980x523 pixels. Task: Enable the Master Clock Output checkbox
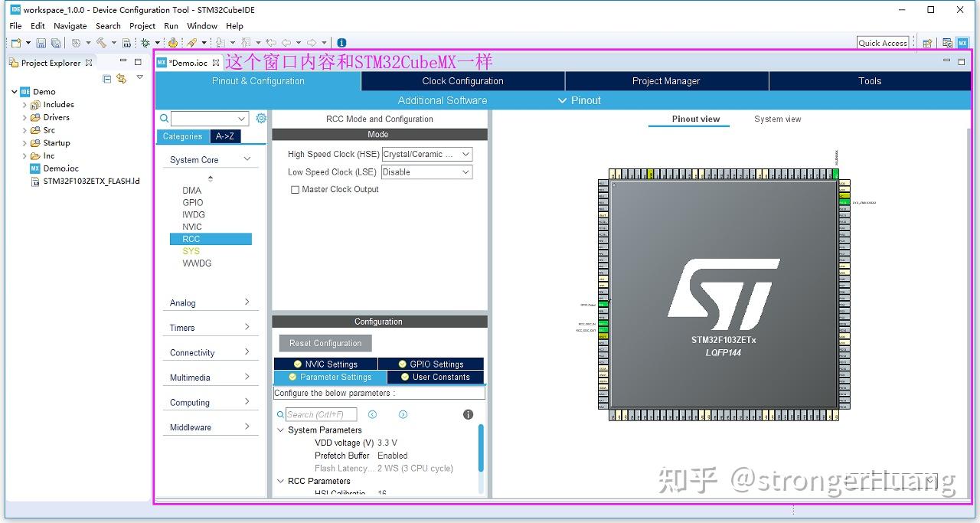click(x=296, y=189)
